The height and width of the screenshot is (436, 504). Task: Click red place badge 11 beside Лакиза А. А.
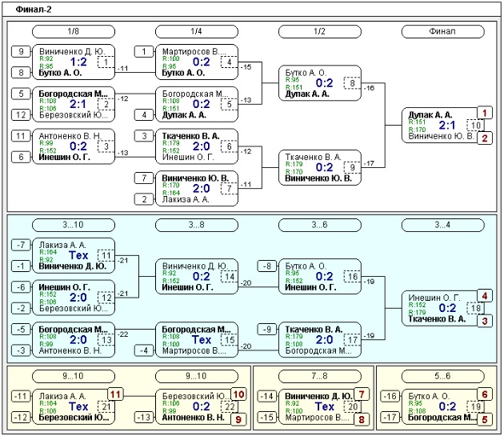pyautogui.click(x=115, y=394)
